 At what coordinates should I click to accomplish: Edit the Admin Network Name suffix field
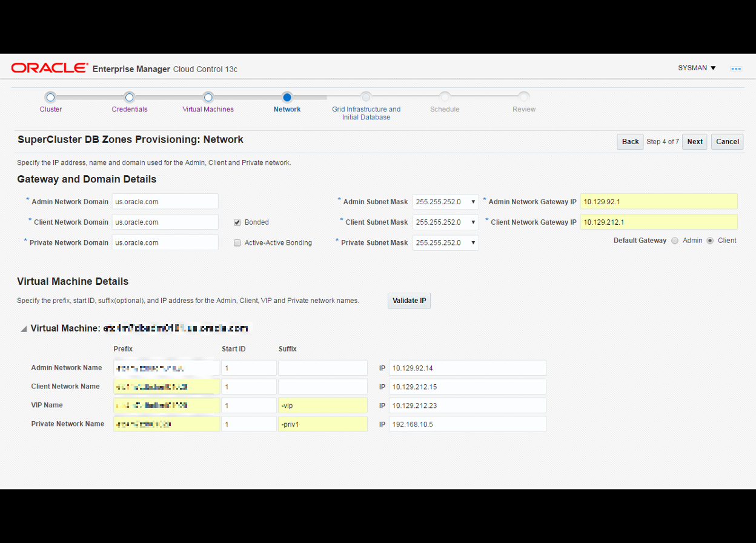pyautogui.click(x=323, y=368)
